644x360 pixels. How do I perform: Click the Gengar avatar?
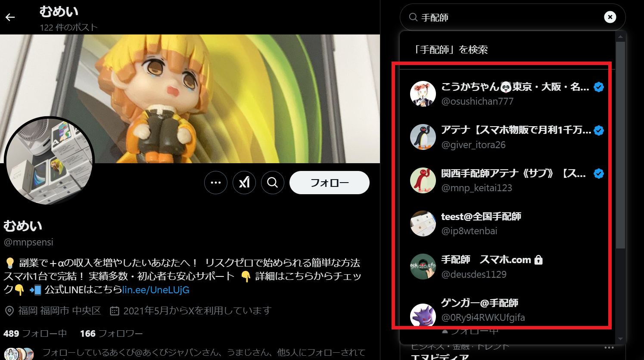tap(423, 316)
